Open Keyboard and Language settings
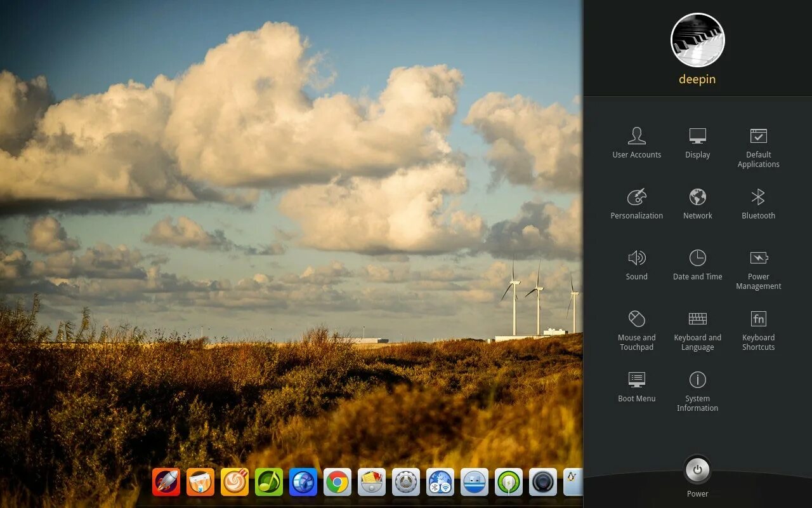 697,330
